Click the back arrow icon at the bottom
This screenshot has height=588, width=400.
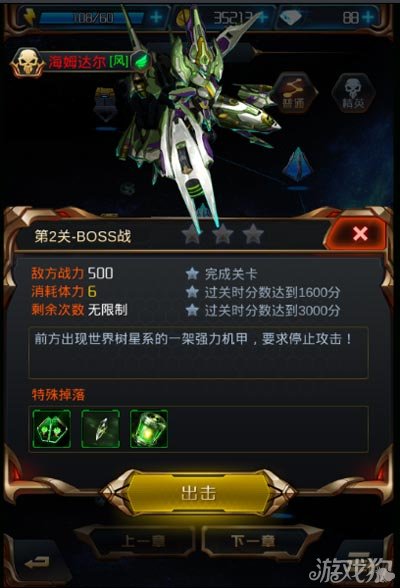point(37,562)
